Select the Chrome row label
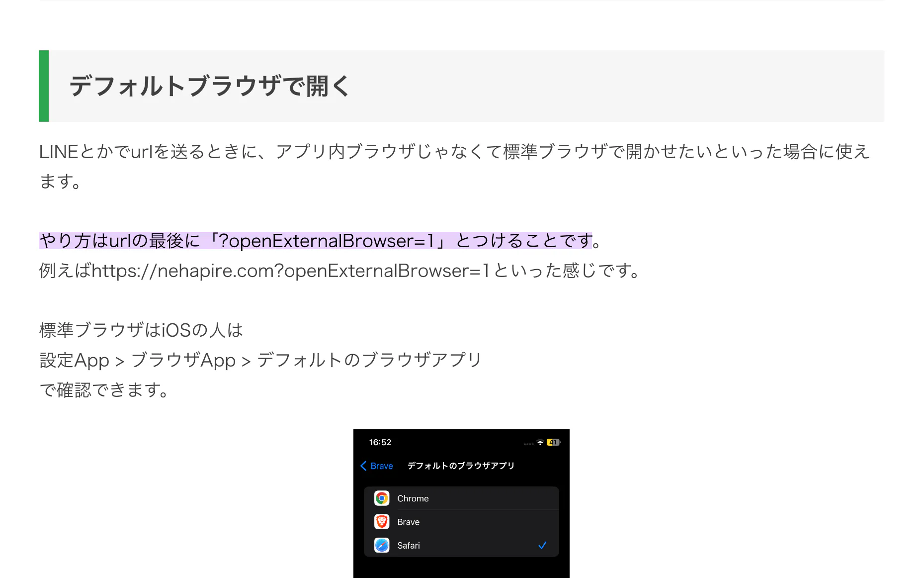 tap(413, 498)
